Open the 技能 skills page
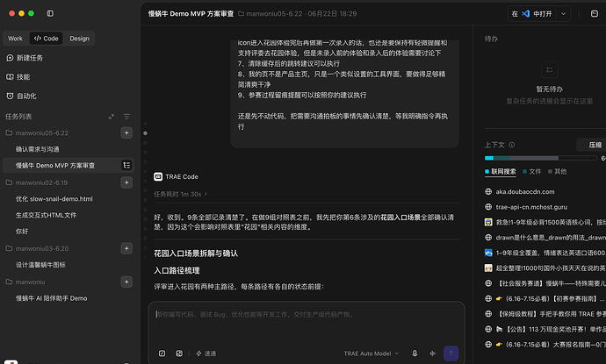The width and height of the screenshot is (606, 364). [18, 77]
